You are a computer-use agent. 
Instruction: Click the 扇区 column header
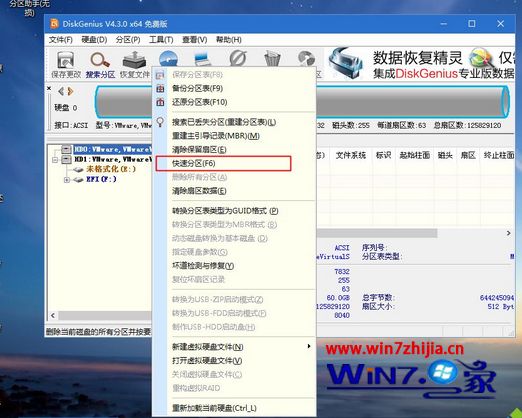click(468, 155)
